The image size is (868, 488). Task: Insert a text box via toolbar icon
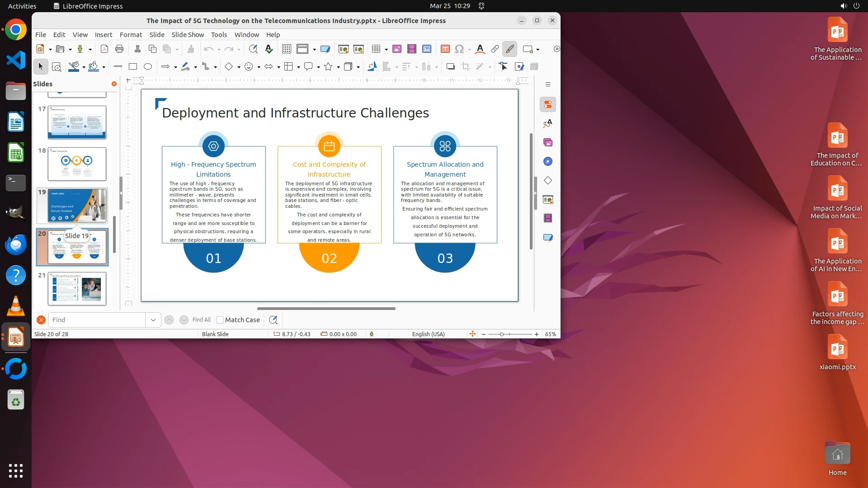445,49
